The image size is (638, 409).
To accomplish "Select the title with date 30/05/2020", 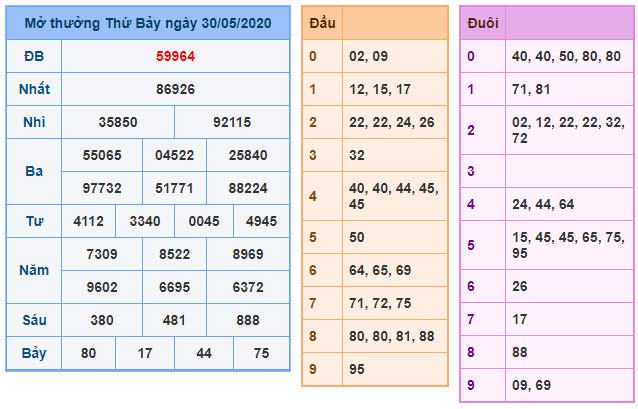I will [x=149, y=23].
